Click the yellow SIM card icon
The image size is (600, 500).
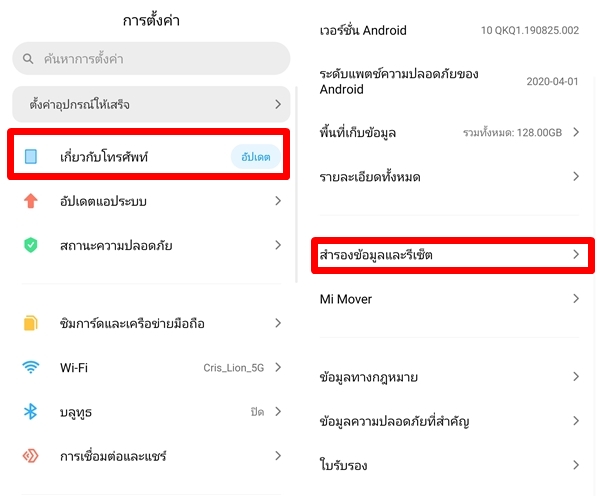coord(31,323)
